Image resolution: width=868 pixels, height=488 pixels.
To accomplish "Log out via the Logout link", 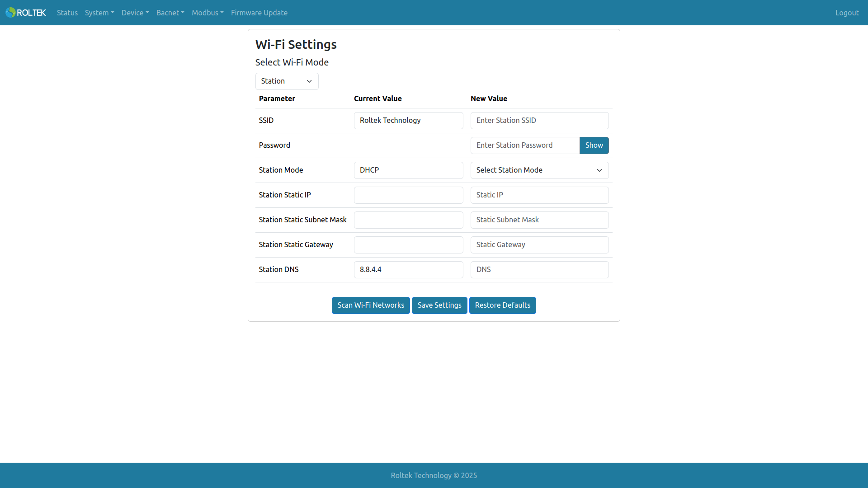I will (x=847, y=13).
